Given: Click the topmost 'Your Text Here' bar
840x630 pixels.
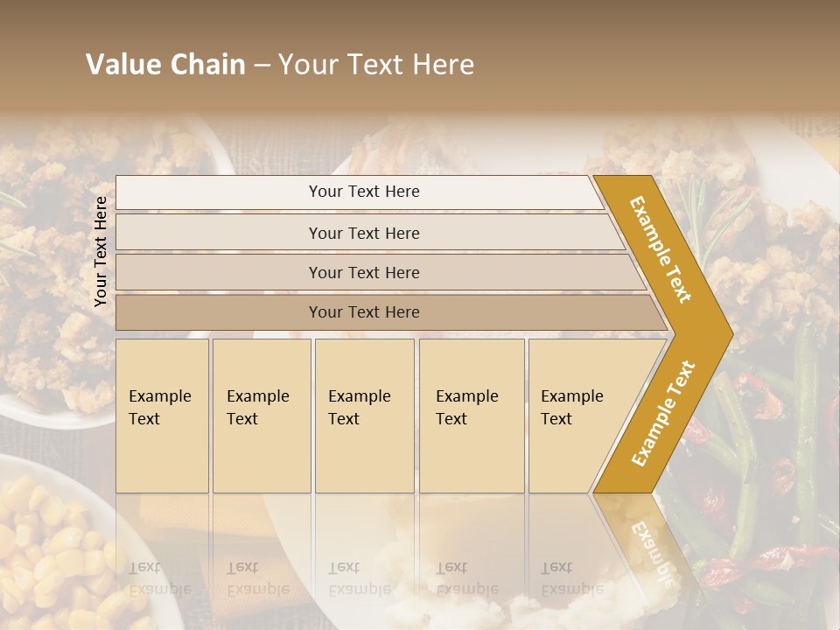Looking at the screenshot, I should [x=359, y=192].
